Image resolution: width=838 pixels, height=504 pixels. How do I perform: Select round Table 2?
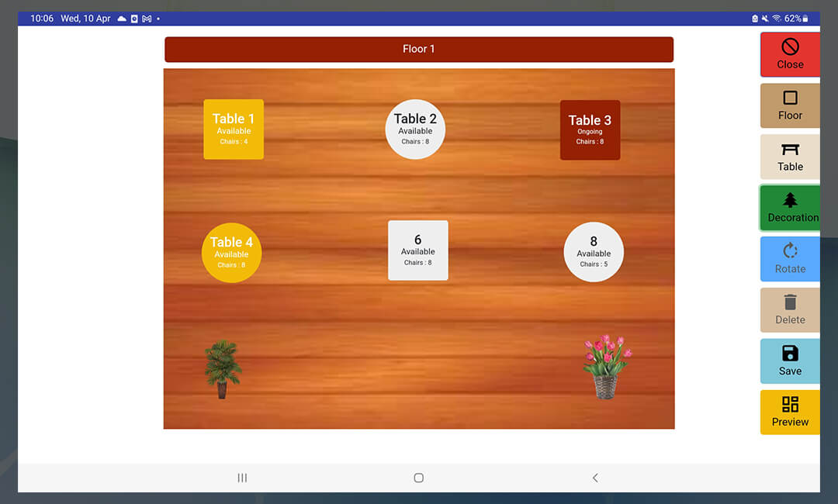tap(415, 129)
